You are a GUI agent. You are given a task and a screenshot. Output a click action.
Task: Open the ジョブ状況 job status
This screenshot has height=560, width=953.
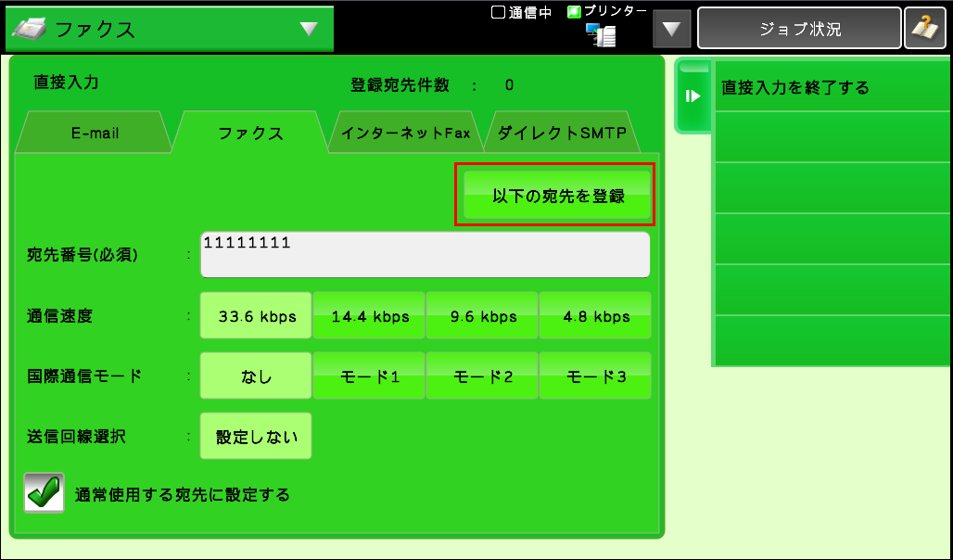(x=799, y=29)
